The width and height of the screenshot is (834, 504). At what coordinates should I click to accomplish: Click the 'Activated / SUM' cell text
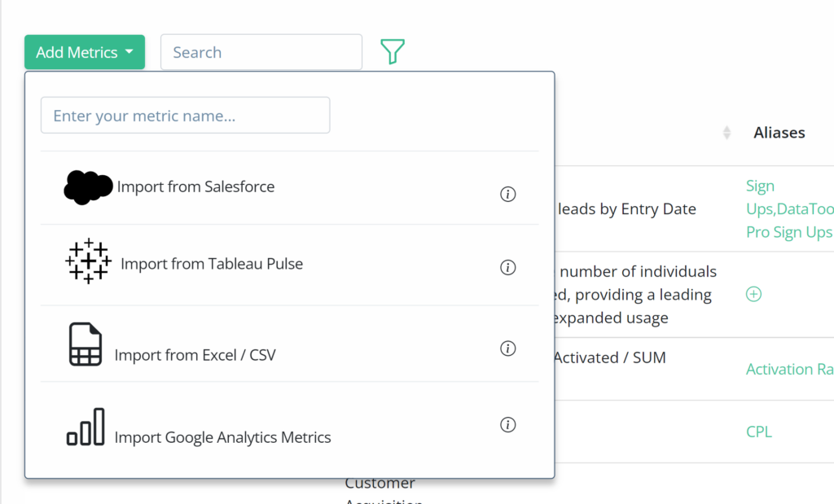[x=609, y=357]
